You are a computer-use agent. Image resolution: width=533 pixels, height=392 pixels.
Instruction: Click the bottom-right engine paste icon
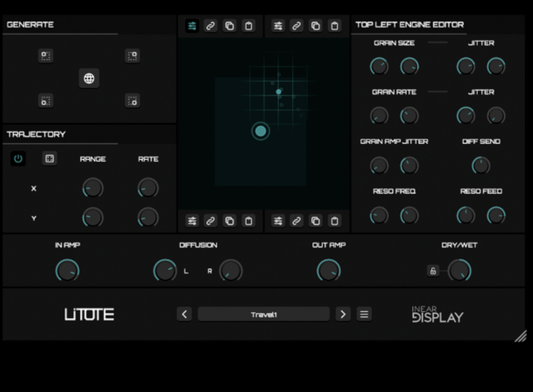(335, 221)
